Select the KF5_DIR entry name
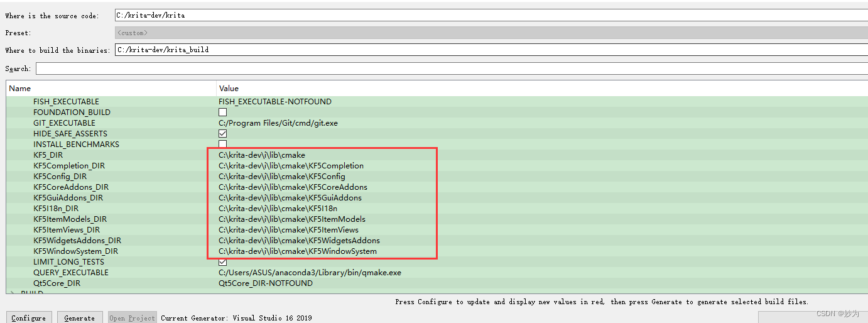868x323 pixels. coord(48,155)
